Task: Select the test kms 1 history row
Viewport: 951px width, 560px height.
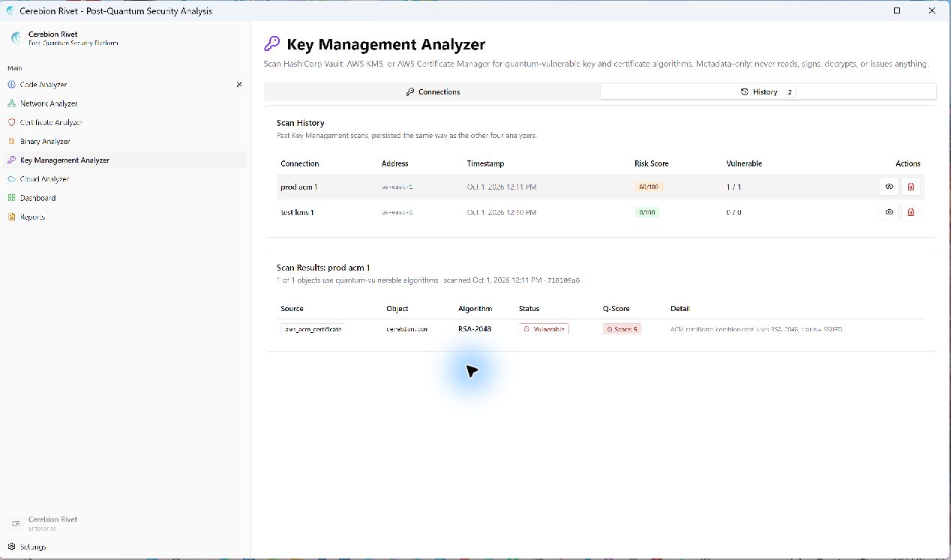Action: 600,212
